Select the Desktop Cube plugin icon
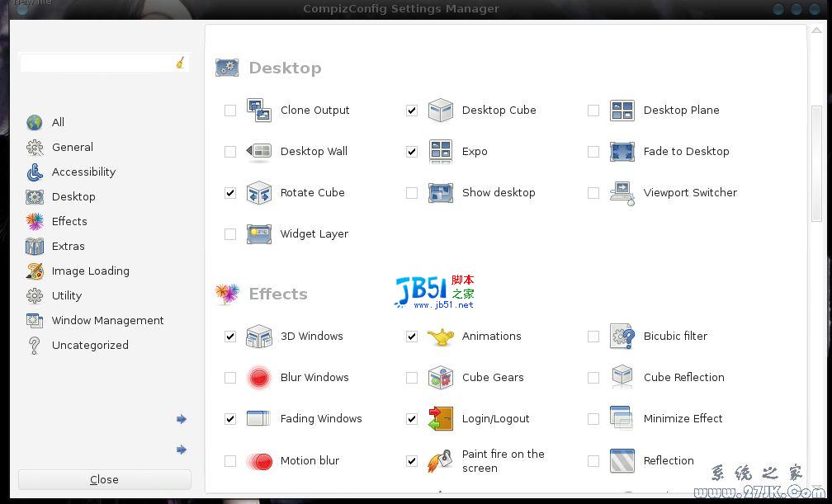The image size is (832, 504). point(441,110)
